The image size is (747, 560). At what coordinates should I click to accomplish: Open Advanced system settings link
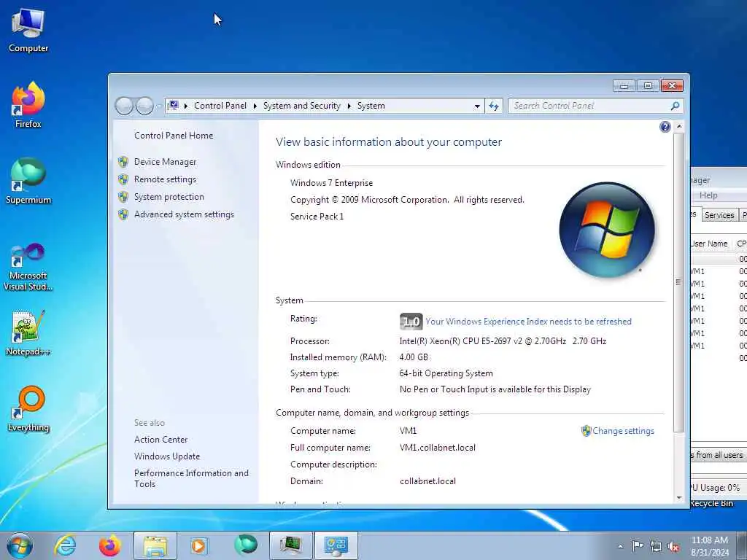coord(184,215)
